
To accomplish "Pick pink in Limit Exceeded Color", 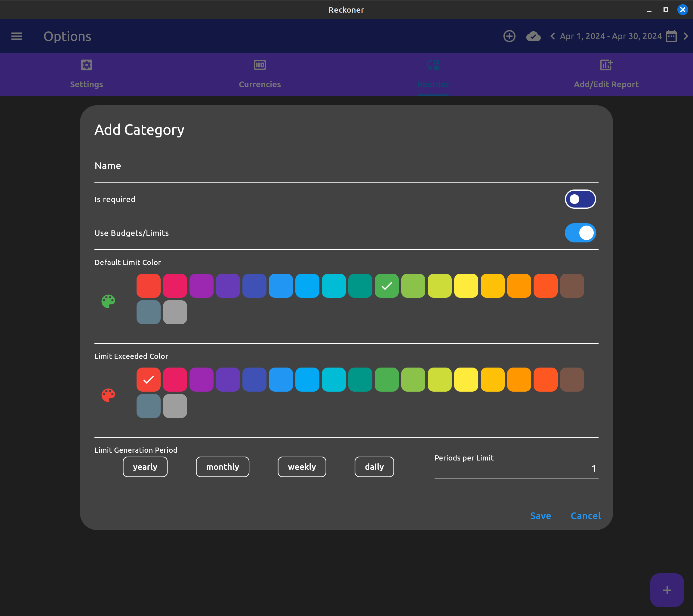I will [x=175, y=380].
